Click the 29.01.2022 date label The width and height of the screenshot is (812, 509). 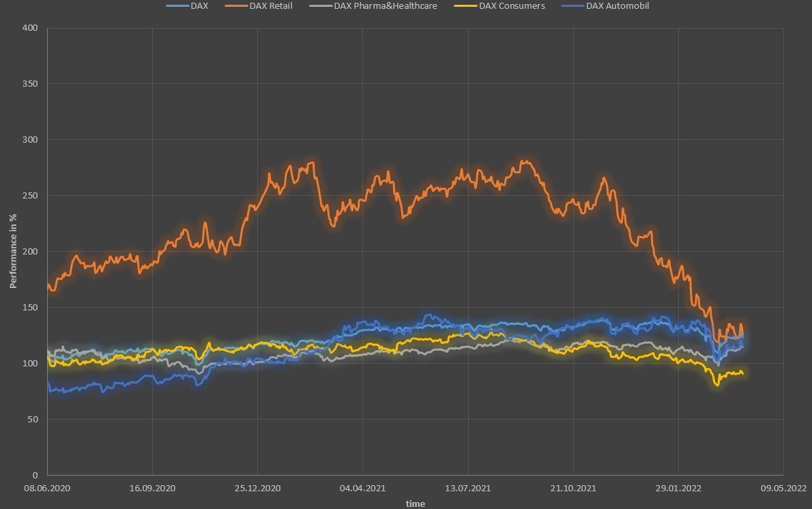(x=678, y=489)
